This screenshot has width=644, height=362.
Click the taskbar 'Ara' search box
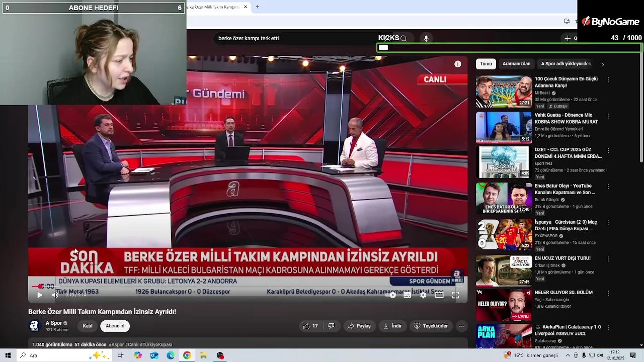point(65,355)
